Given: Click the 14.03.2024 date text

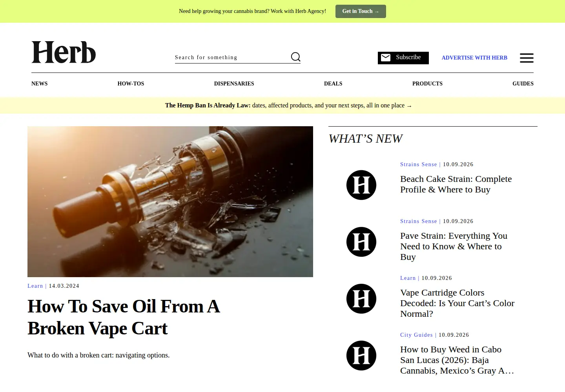Looking at the screenshot, I should [x=64, y=286].
